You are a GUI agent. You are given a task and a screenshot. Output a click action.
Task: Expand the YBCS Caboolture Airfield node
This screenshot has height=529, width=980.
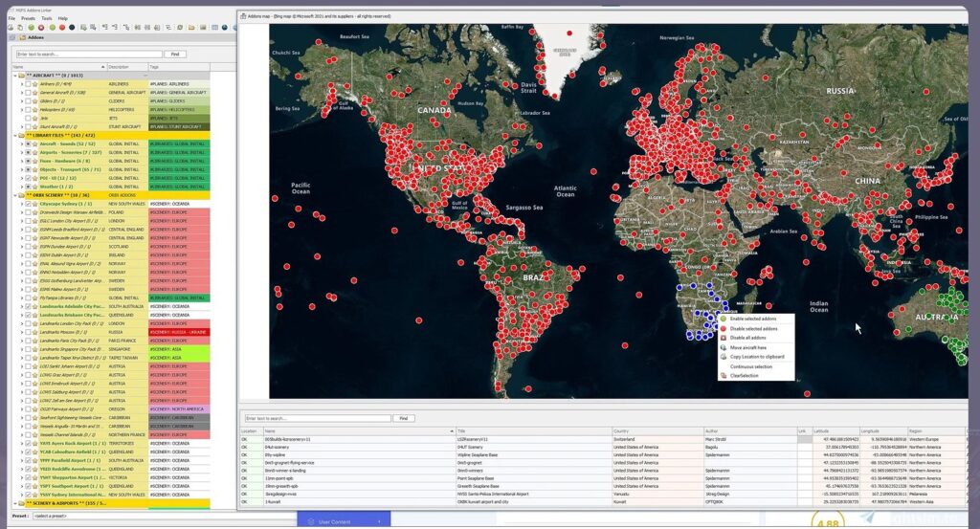[22, 452]
